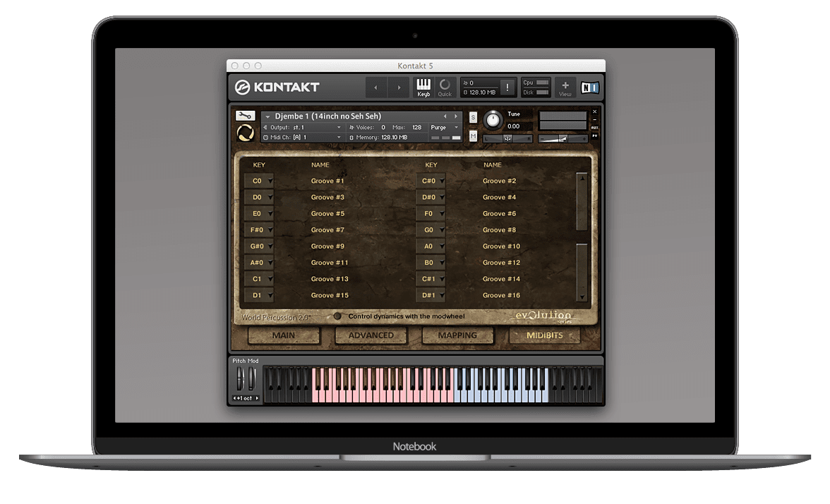830x504 pixels.
Task: Click the Kontakt logo in the header
Action: click(277, 88)
